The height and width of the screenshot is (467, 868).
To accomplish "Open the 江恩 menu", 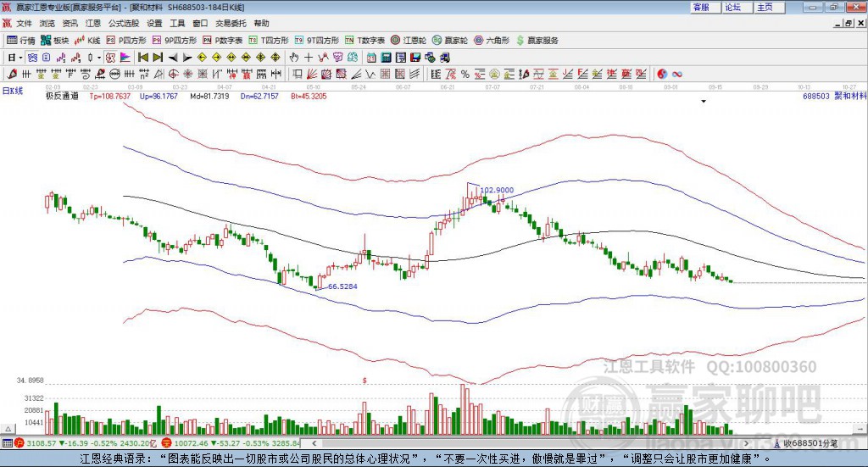I will pyautogui.click(x=93, y=23).
